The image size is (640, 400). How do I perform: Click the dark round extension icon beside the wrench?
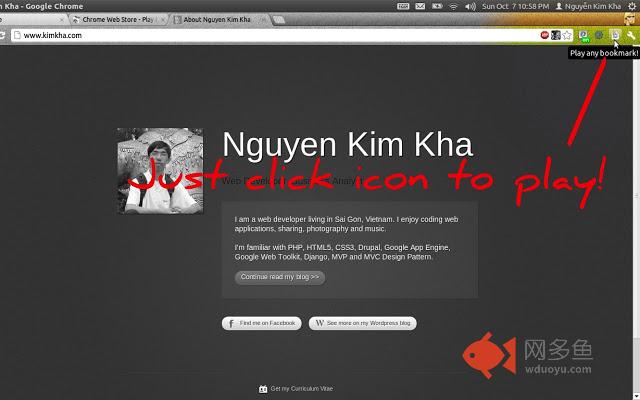click(x=599, y=35)
